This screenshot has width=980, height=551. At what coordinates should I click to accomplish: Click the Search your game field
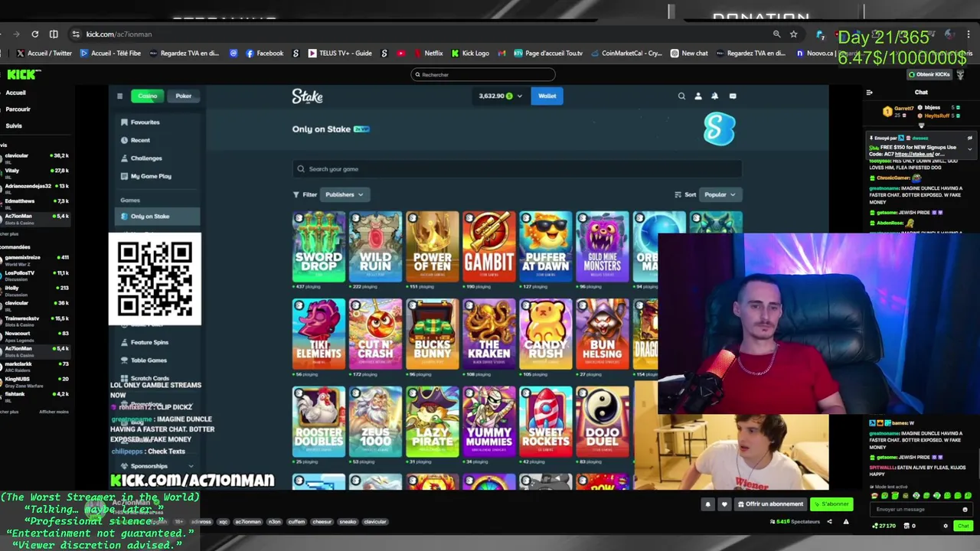(517, 169)
